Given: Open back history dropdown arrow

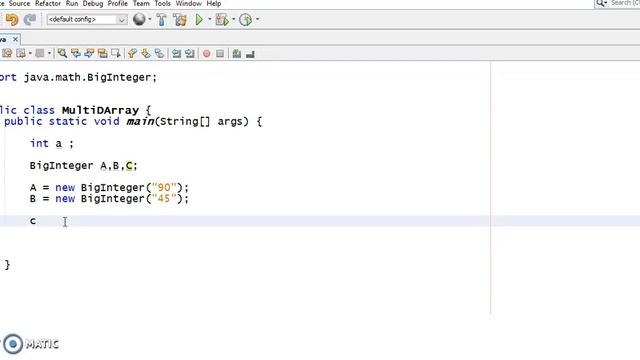Looking at the screenshot, I should pos(30,53).
